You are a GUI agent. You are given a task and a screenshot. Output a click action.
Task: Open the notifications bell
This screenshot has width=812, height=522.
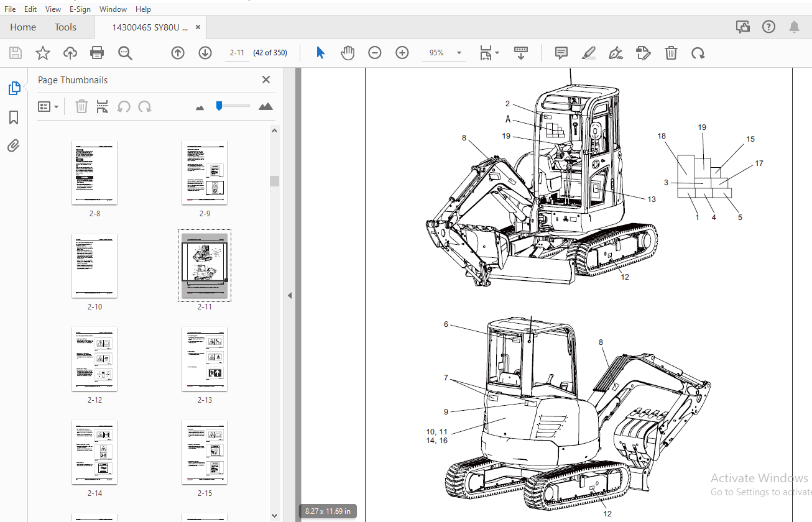point(794,27)
